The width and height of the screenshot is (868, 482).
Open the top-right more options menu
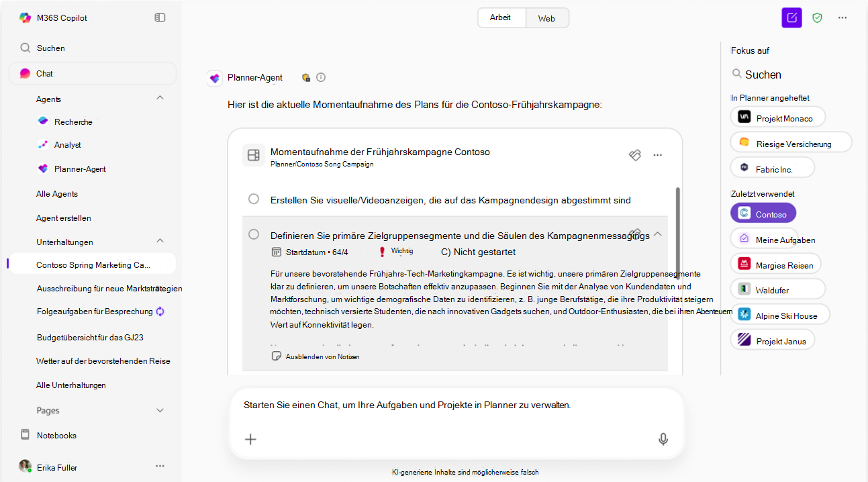tap(842, 18)
